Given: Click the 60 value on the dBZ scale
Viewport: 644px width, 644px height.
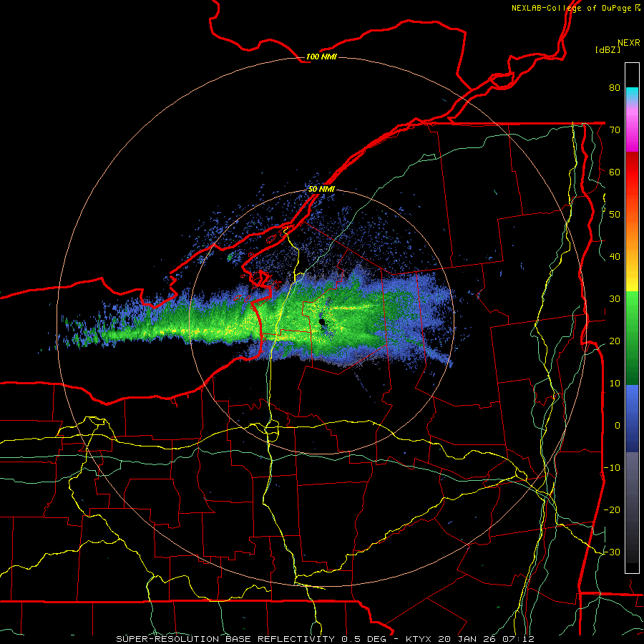Looking at the screenshot, I should [x=615, y=172].
